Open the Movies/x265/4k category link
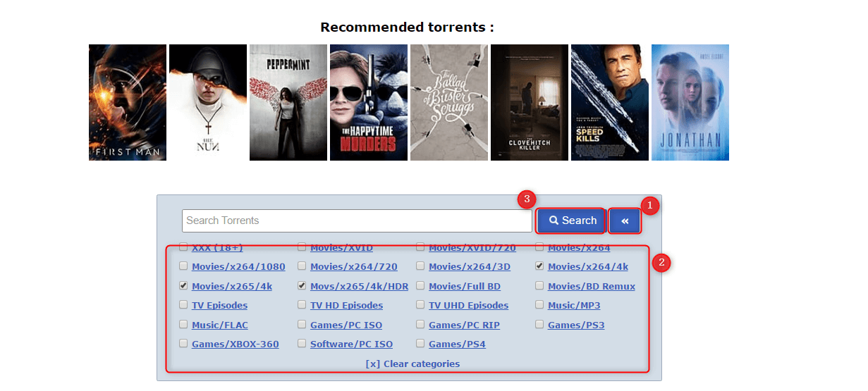The height and width of the screenshot is (391, 868). (232, 287)
